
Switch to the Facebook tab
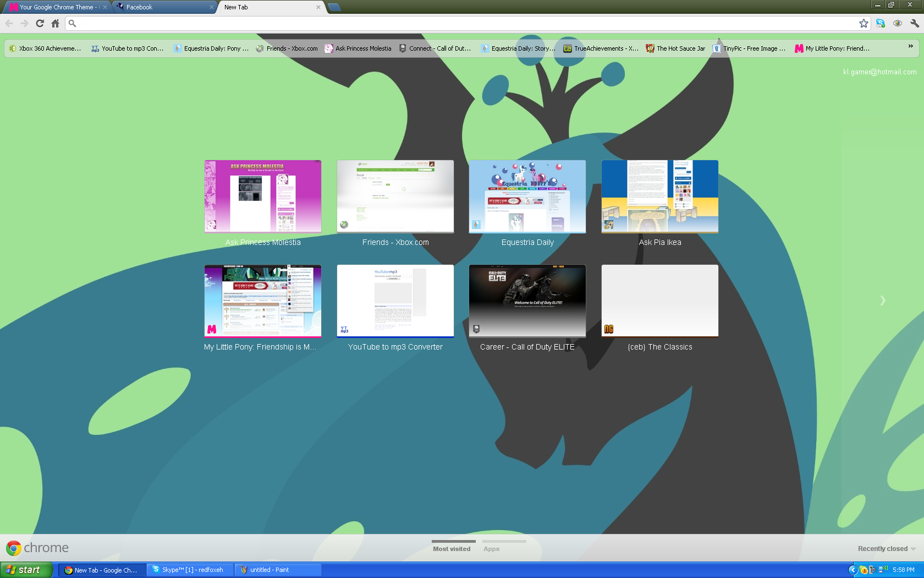pyautogui.click(x=165, y=7)
